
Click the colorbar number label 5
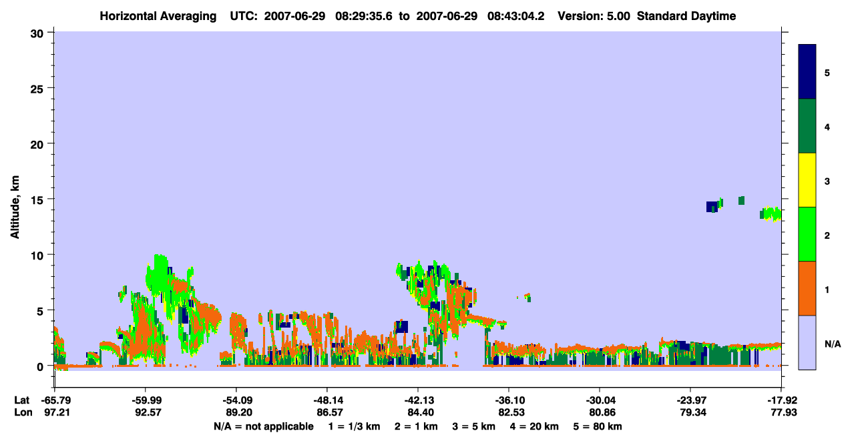[x=827, y=72]
